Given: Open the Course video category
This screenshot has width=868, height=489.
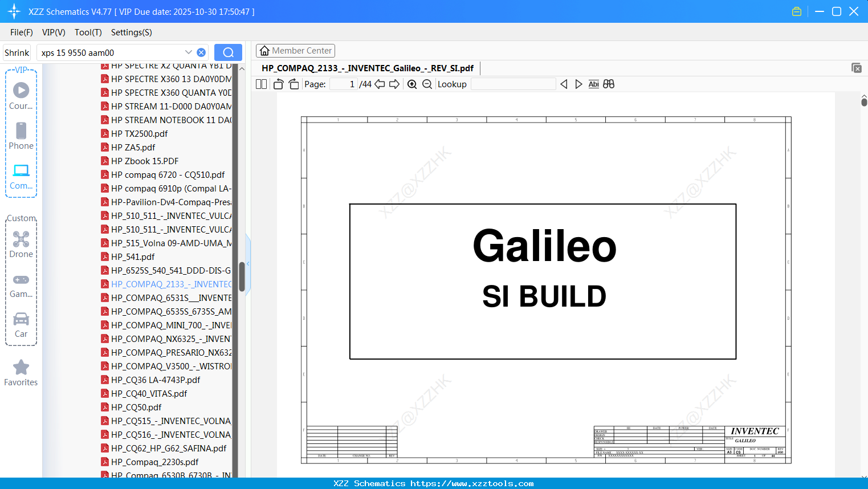Looking at the screenshot, I should point(21,96).
